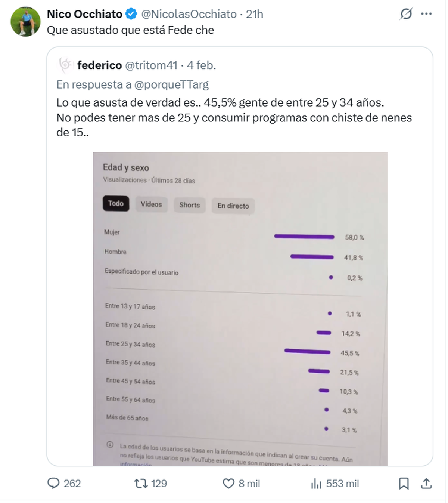This screenshot has height=503, width=448.
Task: Select the En directo tab
Action: (233, 206)
